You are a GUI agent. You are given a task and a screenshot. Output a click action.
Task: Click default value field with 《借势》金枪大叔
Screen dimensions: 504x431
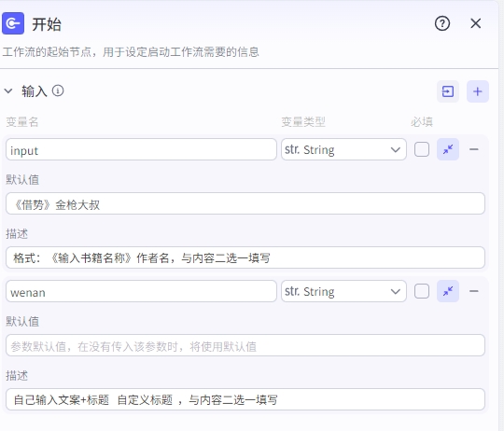245,203
